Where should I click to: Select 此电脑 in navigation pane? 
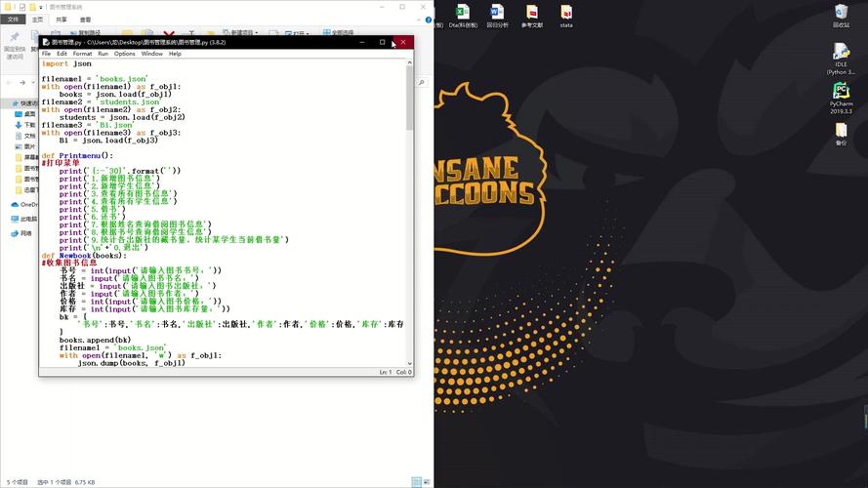24,219
